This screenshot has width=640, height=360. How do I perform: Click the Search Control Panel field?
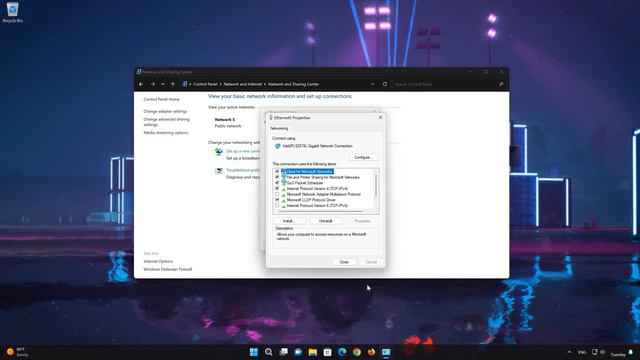pyautogui.click(x=445, y=84)
